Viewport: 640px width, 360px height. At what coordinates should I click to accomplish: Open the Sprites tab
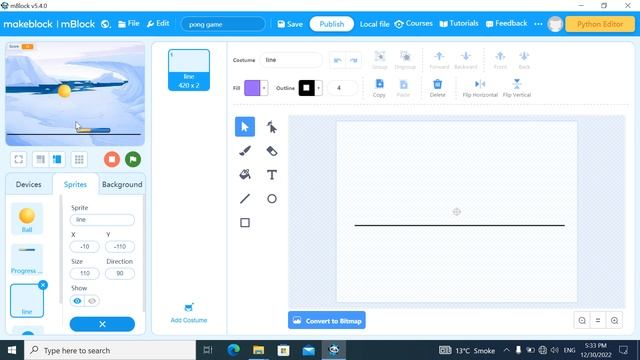pos(75,184)
